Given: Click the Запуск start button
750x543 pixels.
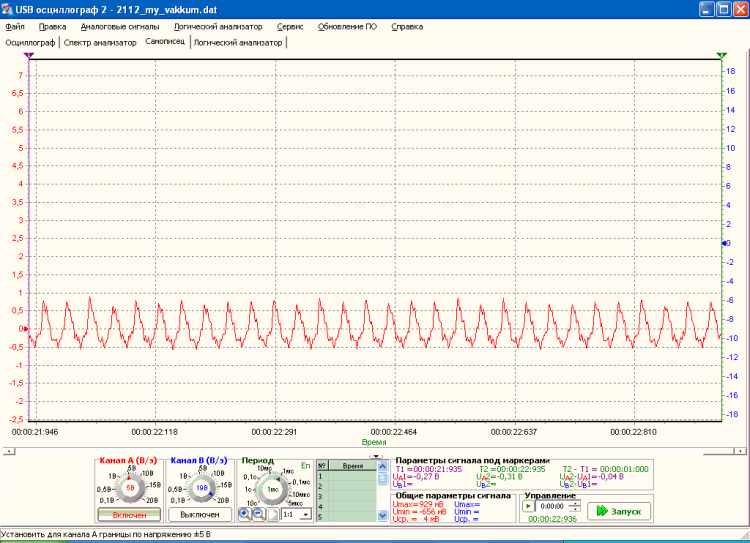Looking at the screenshot, I should pyautogui.click(x=619, y=511).
